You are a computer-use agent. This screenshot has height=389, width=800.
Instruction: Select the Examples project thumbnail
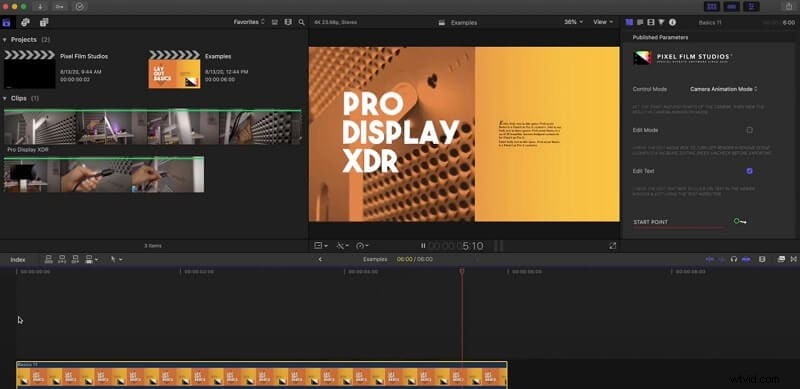click(x=174, y=69)
